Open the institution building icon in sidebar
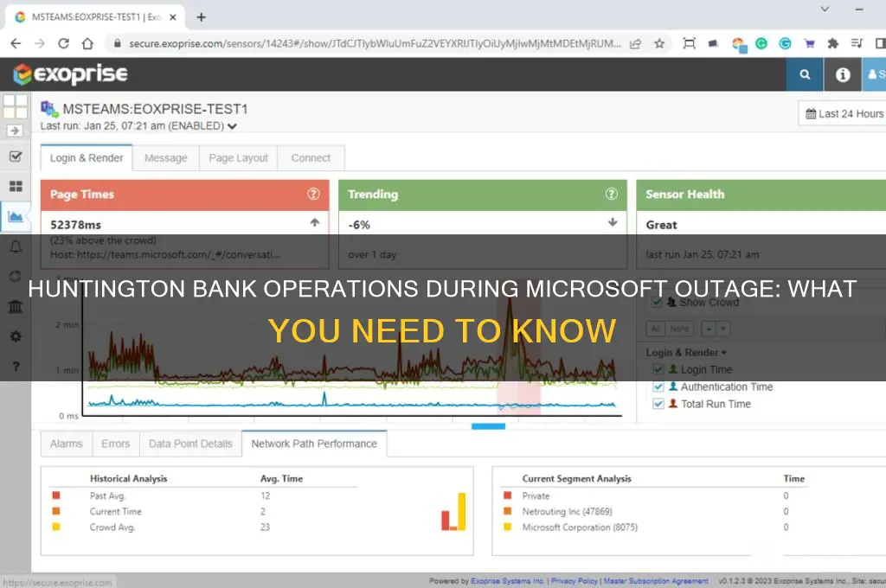 click(x=16, y=307)
